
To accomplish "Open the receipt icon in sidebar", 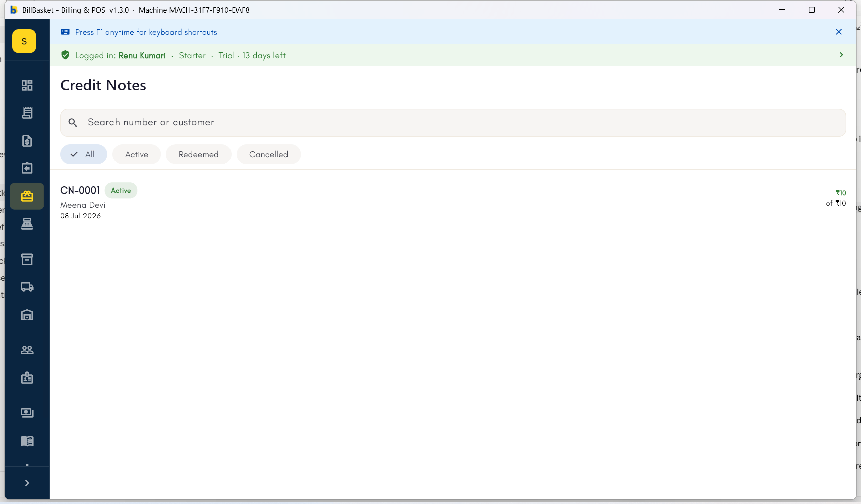I will tap(27, 113).
